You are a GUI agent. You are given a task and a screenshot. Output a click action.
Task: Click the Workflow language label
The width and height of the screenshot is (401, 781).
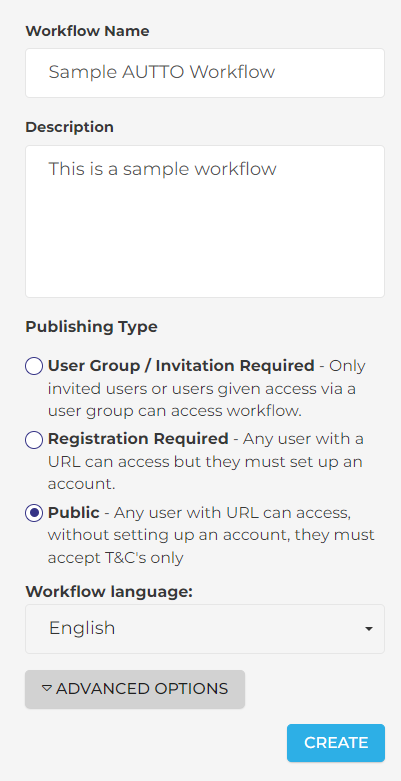click(109, 592)
